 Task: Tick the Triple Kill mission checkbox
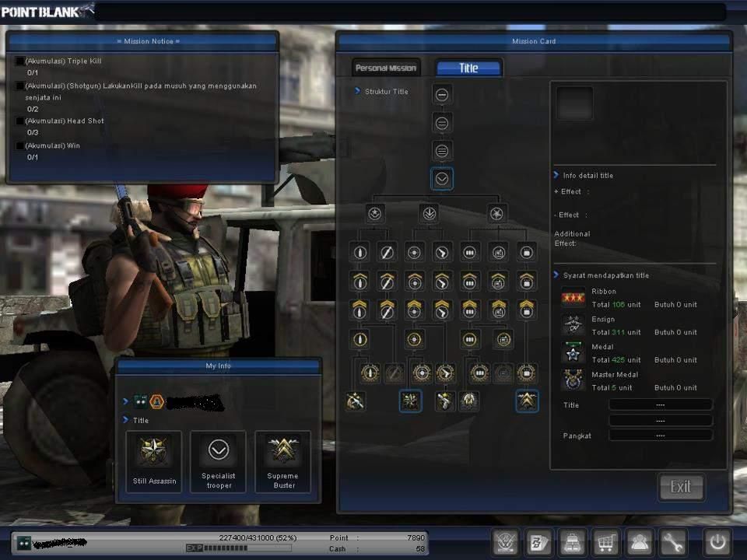[x=19, y=61]
